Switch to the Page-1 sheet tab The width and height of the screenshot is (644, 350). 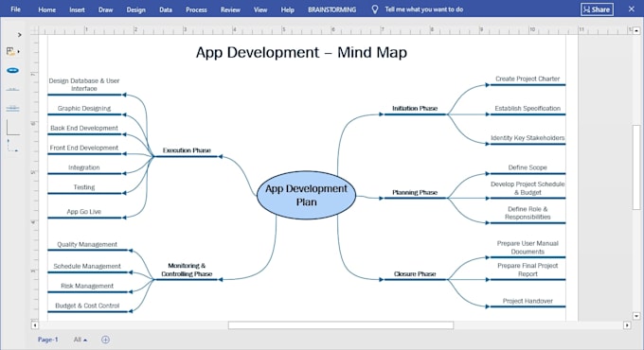tap(47, 340)
